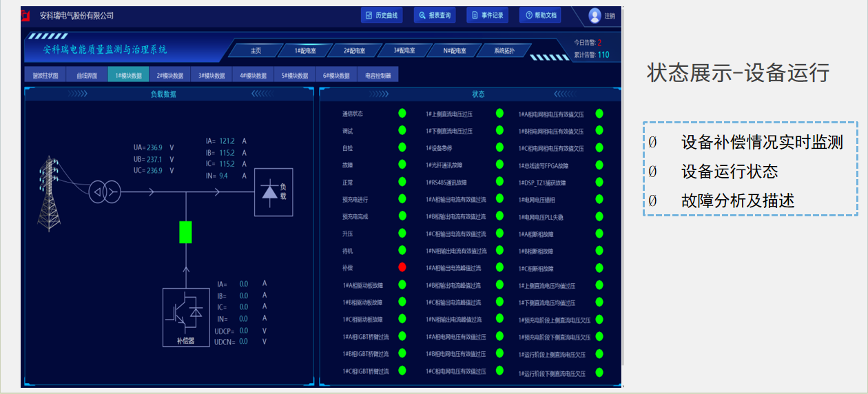Click the 待机 status indicator
The width and height of the screenshot is (868, 394).
click(x=402, y=251)
